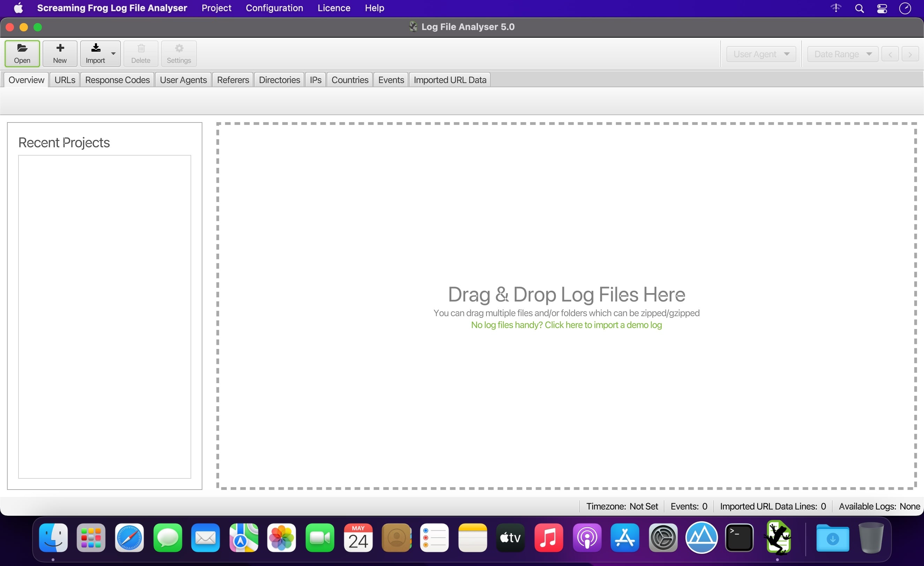Open Calendar from the dock
The height and width of the screenshot is (566, 924).
(358, 537)
